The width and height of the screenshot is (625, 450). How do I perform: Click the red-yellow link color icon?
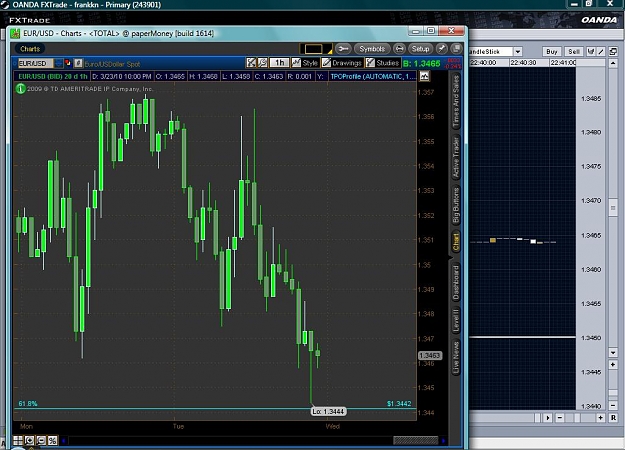[68, 63]
